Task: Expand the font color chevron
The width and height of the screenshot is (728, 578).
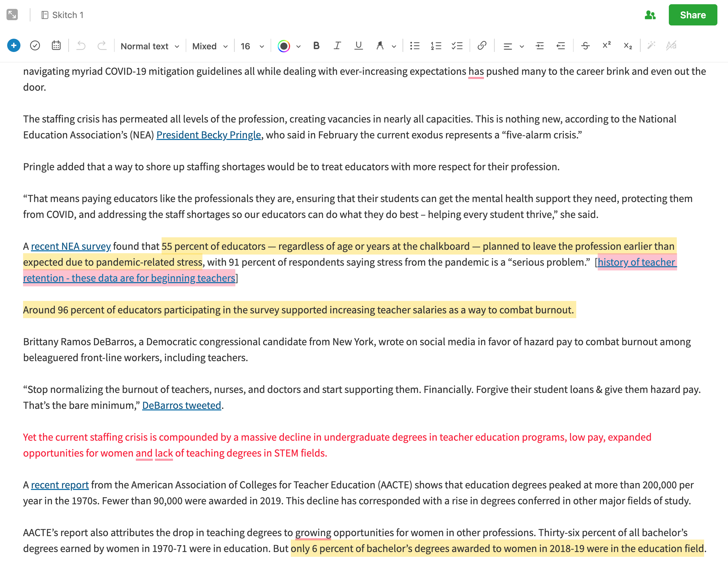Action: click(298, 47)
